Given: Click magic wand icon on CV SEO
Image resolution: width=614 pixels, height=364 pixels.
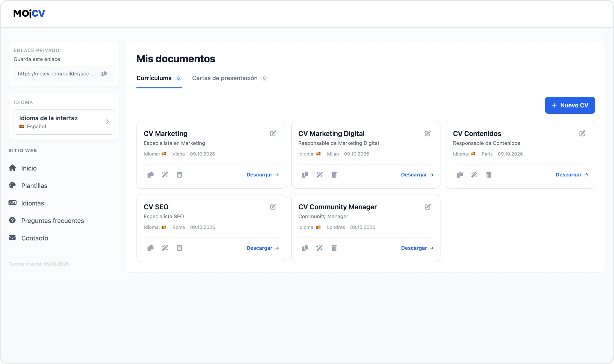Looking at the screenshot, I should [x=165, y=248].
